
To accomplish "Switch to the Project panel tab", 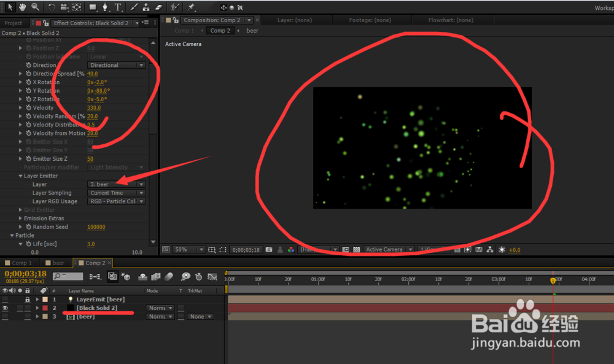I will click(x=14, y=23).
